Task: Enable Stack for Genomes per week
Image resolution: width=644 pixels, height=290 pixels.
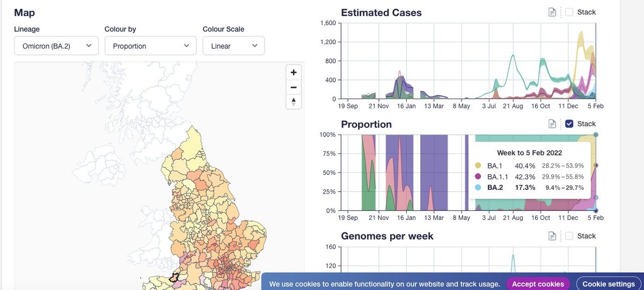Action: pos(569,236)
